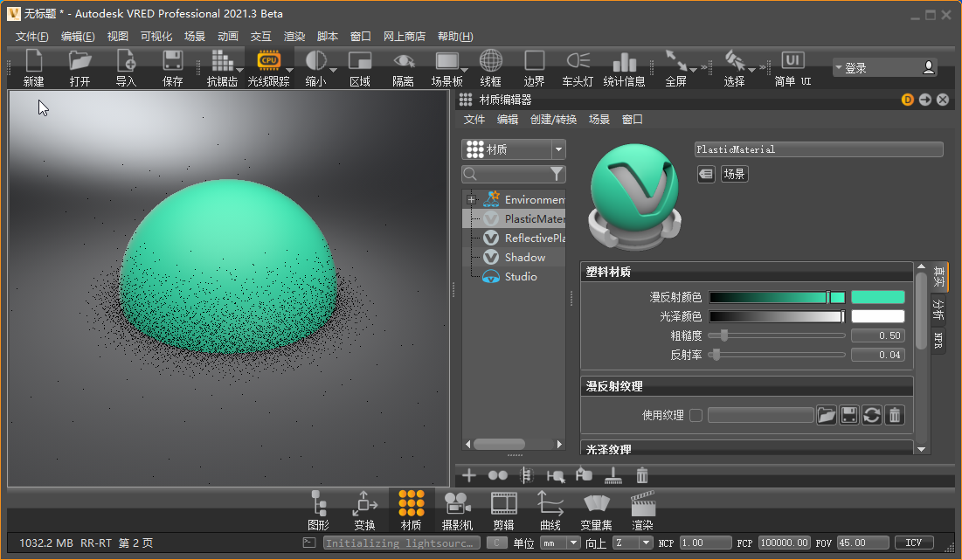Select the Shadow material item

(x=514, y=257)
